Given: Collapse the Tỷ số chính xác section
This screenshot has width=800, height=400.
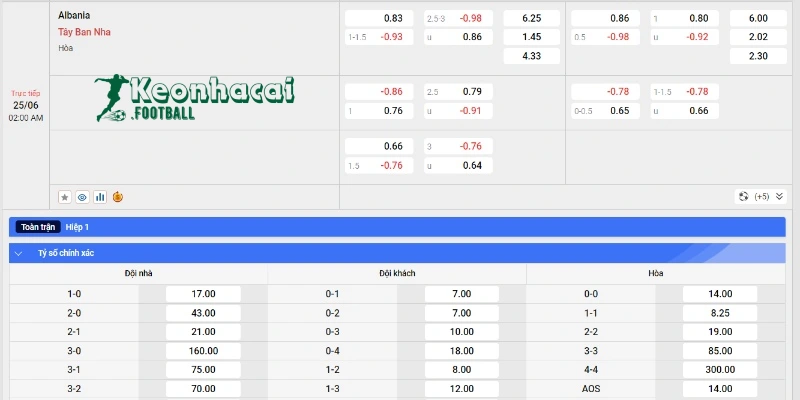Looking at the screenshot, I should [x=19, y=254].
